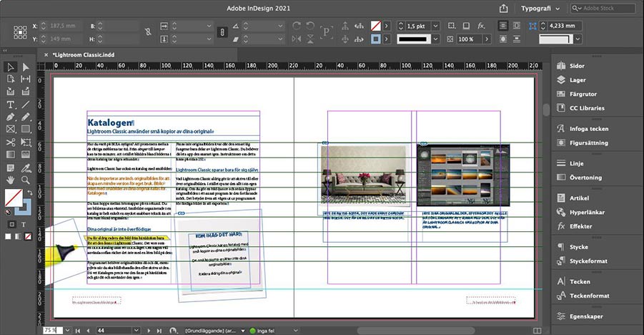The image size is (644, 335).
Task: Open the corner shape dropdown
Action: pos(578,39)
